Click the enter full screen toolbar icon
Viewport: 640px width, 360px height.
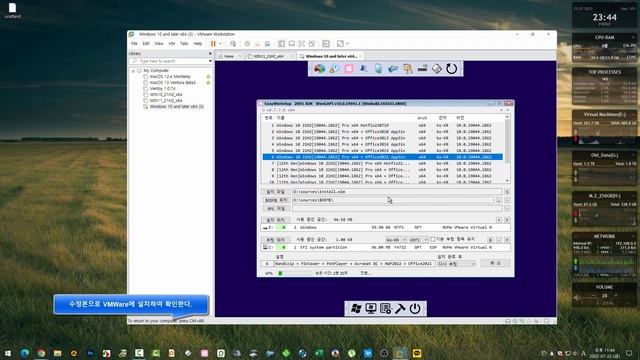pos(302,44)
